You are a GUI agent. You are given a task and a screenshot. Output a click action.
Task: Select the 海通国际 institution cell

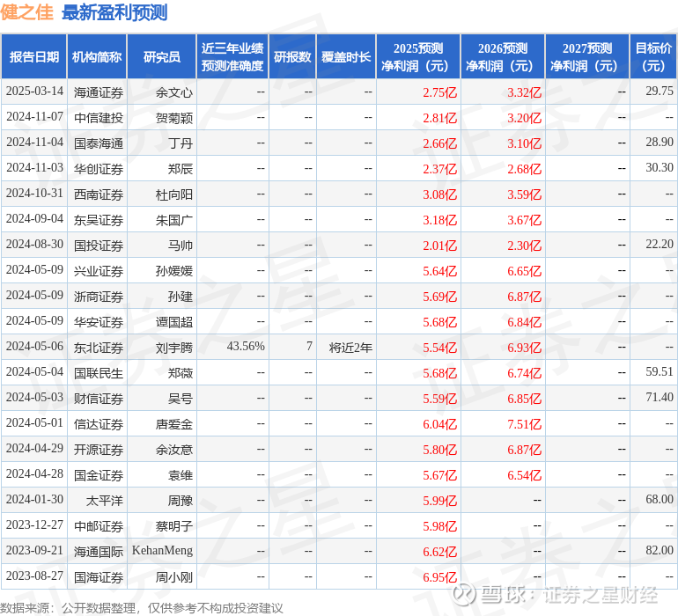[x=99, y=552]
